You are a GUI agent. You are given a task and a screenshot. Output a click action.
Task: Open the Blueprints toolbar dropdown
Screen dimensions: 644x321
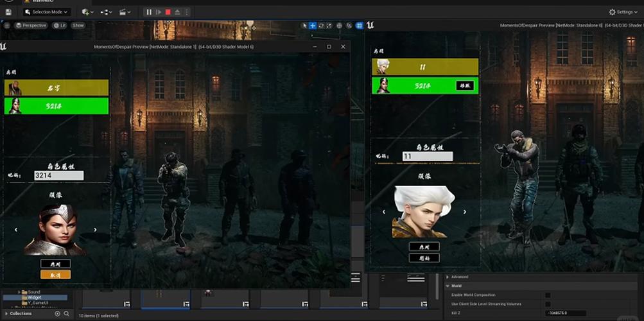pos(107,12)
